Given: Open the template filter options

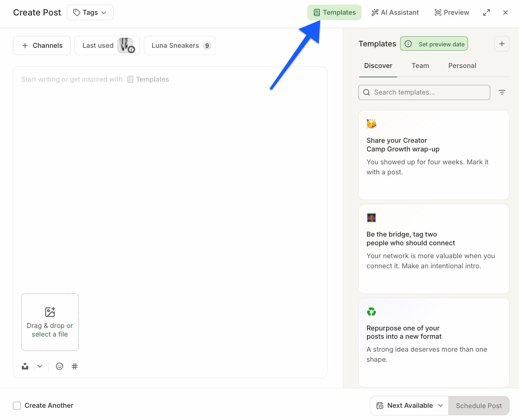Looking at the screenshot, I should 502,92.
